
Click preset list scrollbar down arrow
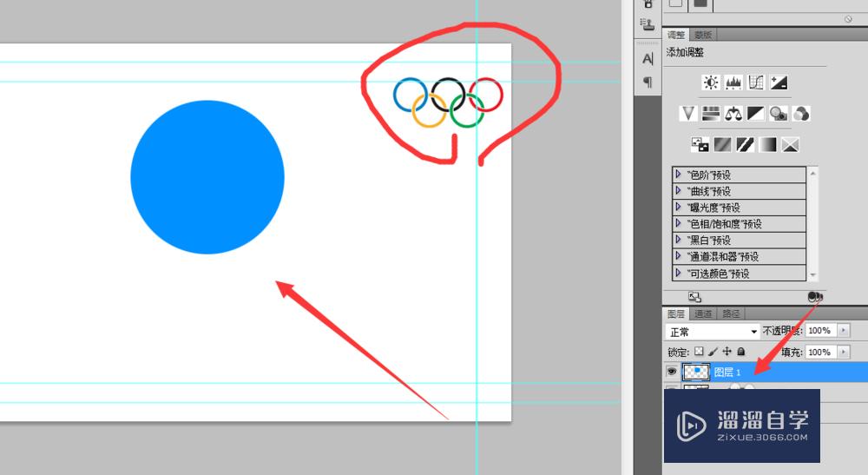[x=812, y=274]
